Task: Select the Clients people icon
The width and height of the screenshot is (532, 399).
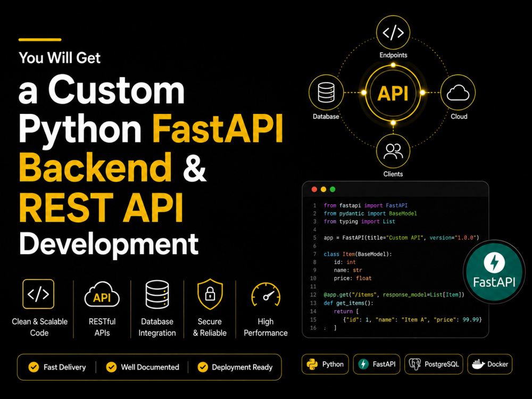Action: coord(393,151)
